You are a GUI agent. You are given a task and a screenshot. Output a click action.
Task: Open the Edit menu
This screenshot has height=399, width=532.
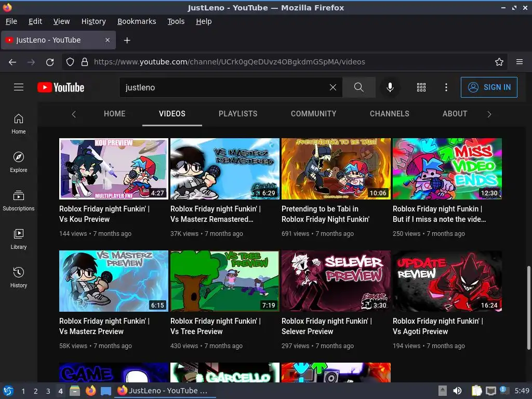(35, 21)
